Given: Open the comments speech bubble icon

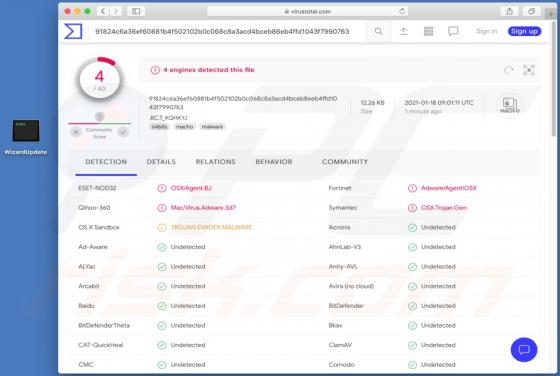Looking at the screenshot, I should 453,31.
